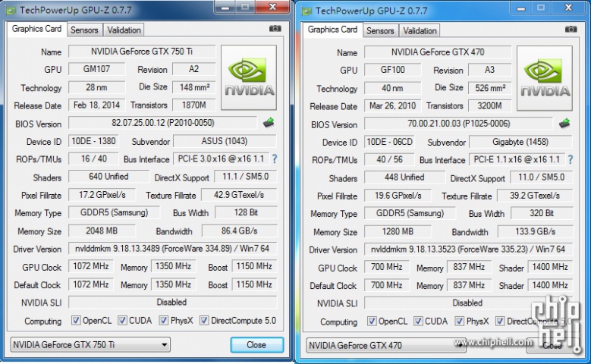Screen dimensions: 591x364
Task: Toggle the PhysX checkbox in the GTX 750 Ti window
Action: click(164, 321)
